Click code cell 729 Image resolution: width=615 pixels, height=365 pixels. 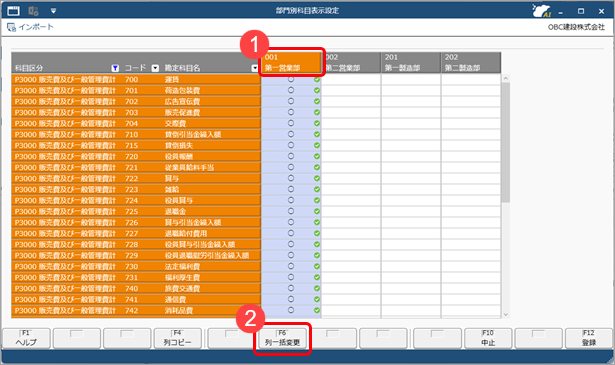point(131,256)
